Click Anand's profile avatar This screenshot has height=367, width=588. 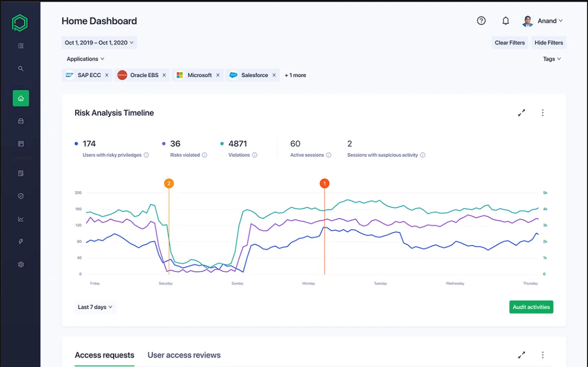coord(528,21)
